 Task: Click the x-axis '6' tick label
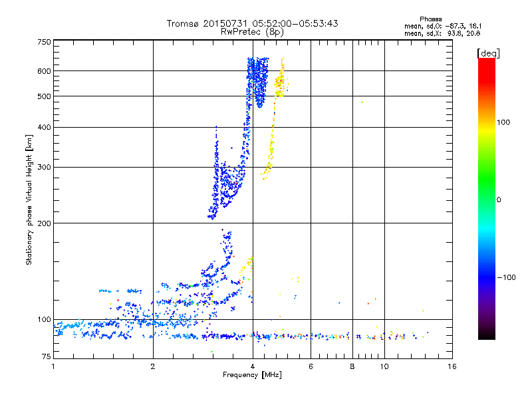point(311,366)
